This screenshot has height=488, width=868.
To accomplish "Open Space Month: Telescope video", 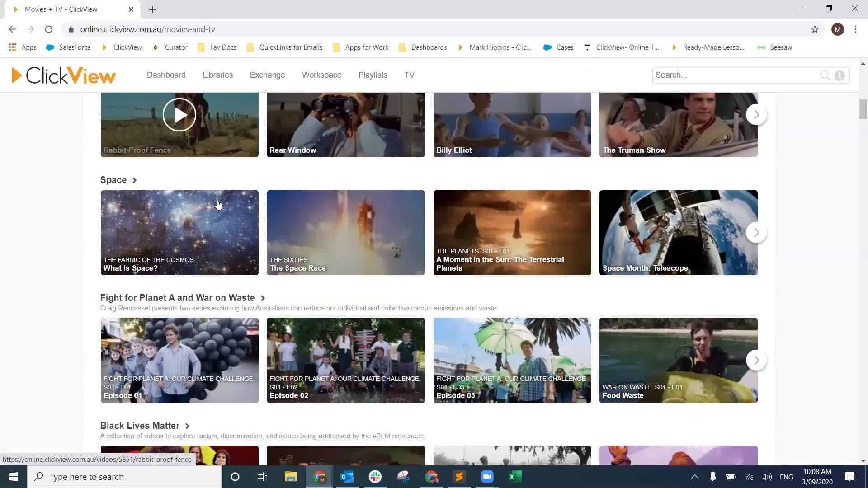I will coord(678,233).
